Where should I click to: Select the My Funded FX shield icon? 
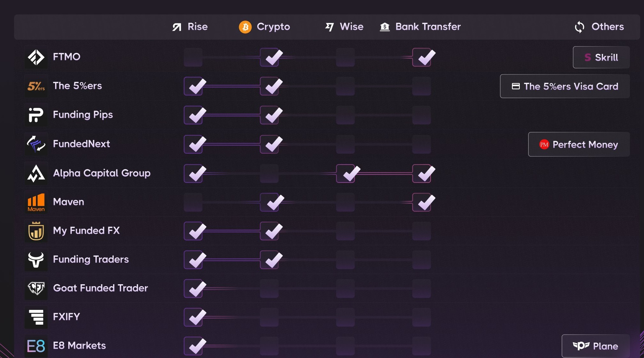coord(36,231)
